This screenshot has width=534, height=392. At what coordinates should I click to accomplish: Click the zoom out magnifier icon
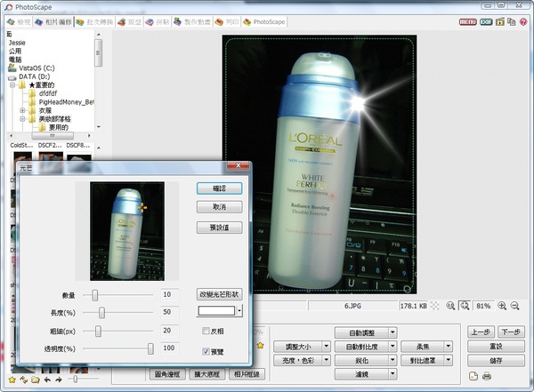coord(515,306)
